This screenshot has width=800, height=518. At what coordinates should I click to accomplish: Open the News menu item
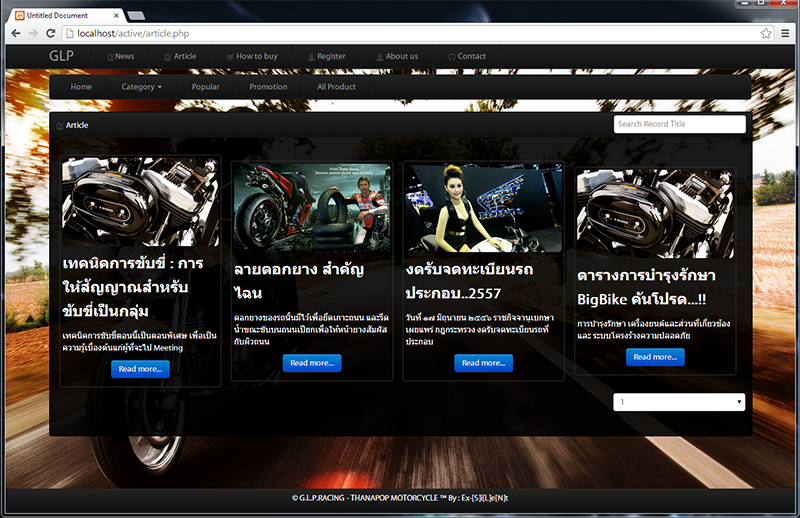pos(121,56)
